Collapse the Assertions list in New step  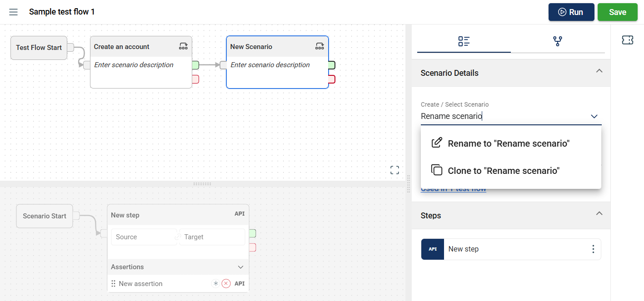coord(241,267)
